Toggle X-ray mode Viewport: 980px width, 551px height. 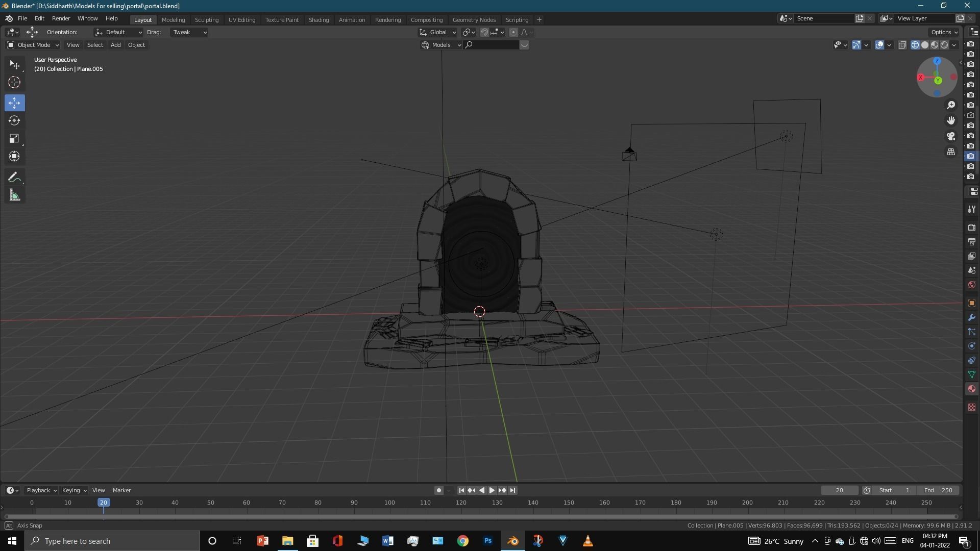902,45
